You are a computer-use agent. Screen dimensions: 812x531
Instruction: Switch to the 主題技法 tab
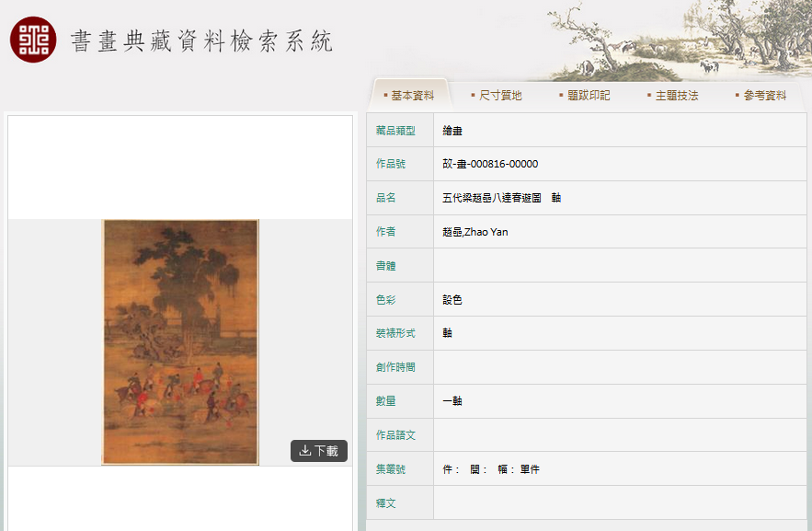[673, 96]
